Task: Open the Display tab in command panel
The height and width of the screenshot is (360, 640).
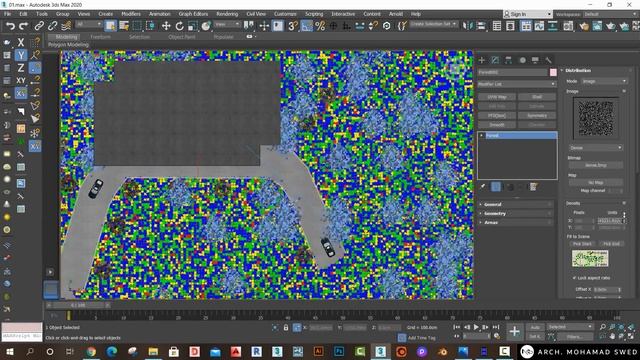Action: 535,60
